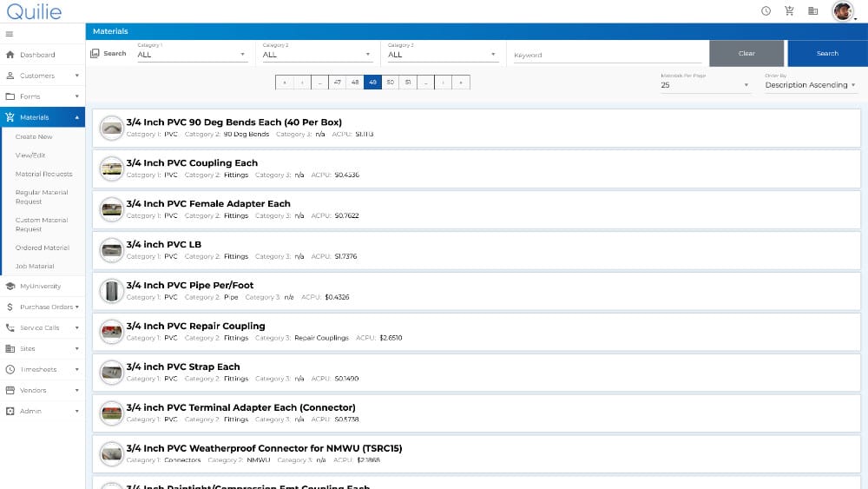
Task: Select View/Edit under Materials
Action: (x=30, y=155)
